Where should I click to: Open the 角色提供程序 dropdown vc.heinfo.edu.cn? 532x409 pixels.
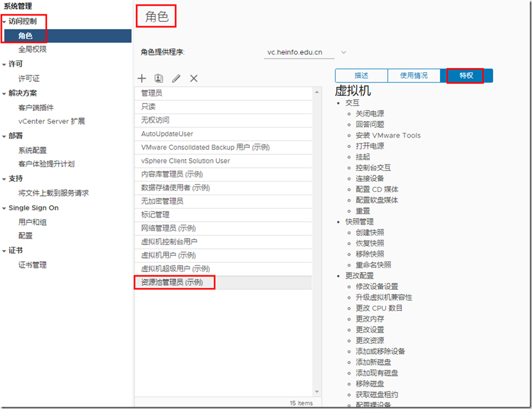point(306,52)
